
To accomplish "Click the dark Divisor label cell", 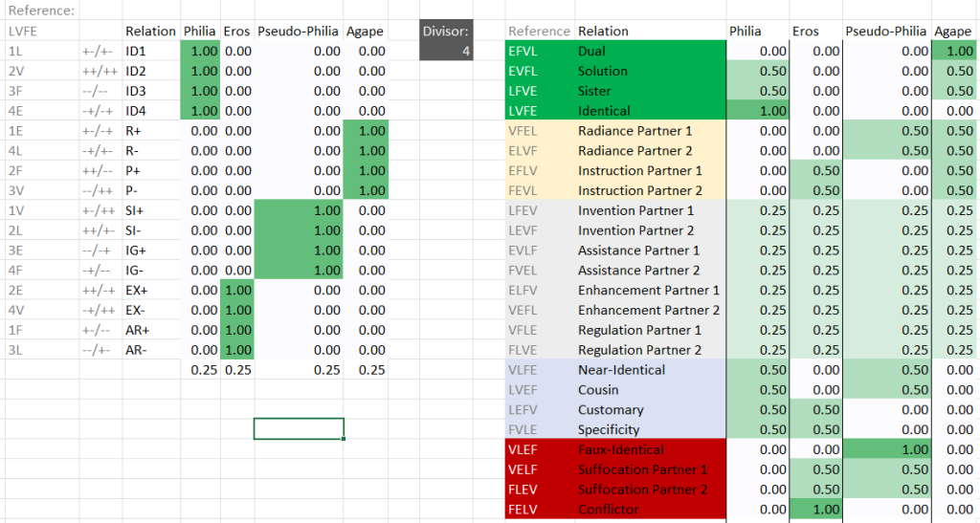I will pyautogui.click(x=446, y=31).
